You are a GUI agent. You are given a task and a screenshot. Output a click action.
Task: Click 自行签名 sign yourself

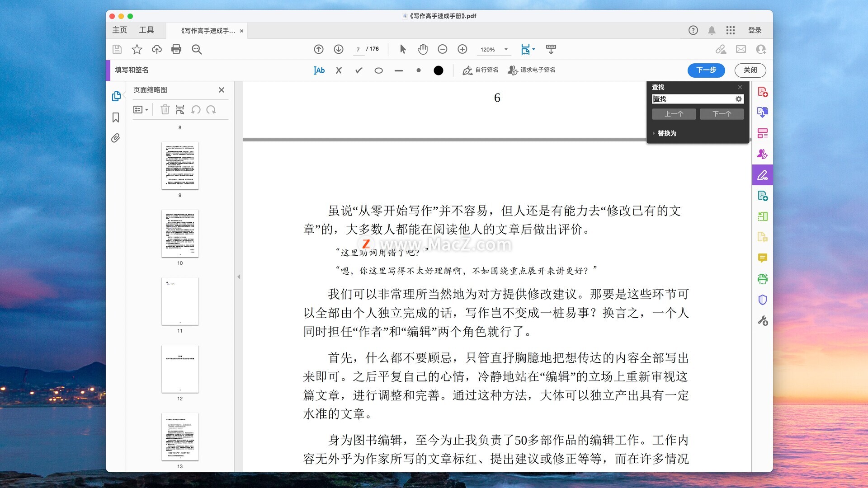point(480,70)
